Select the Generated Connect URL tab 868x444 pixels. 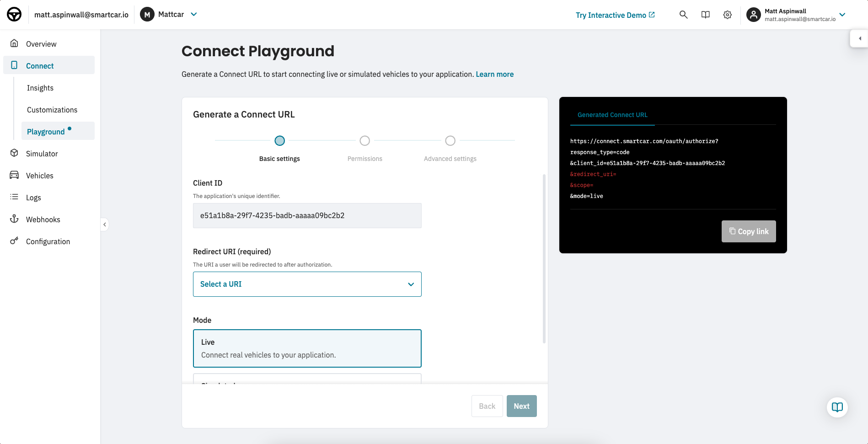(x=612, y=115)
